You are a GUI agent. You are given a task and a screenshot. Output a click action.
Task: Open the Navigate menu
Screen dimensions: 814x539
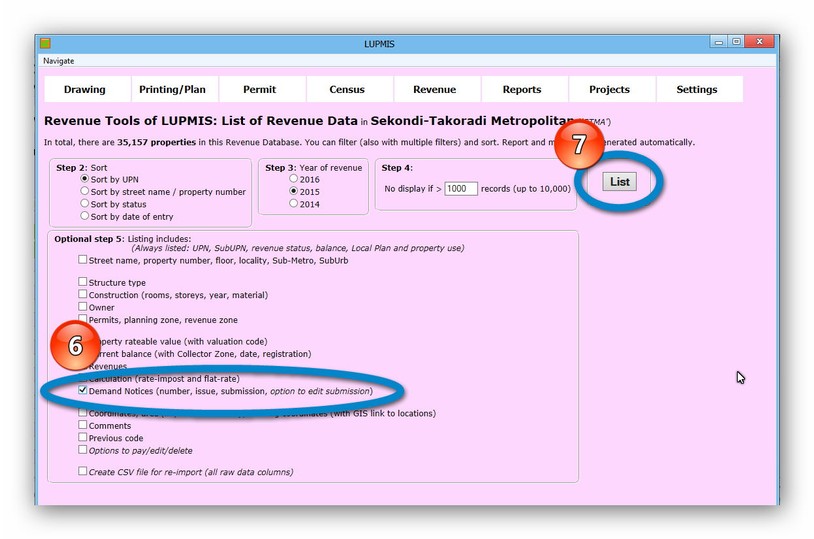click(58, 61)
